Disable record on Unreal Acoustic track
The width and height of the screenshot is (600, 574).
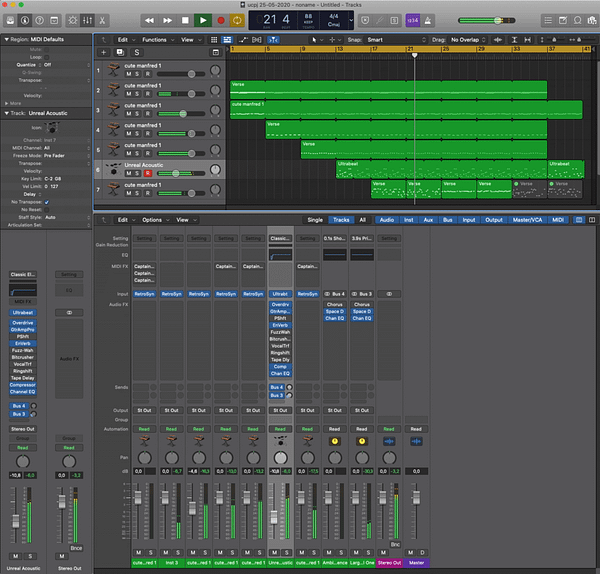(148, 173)
